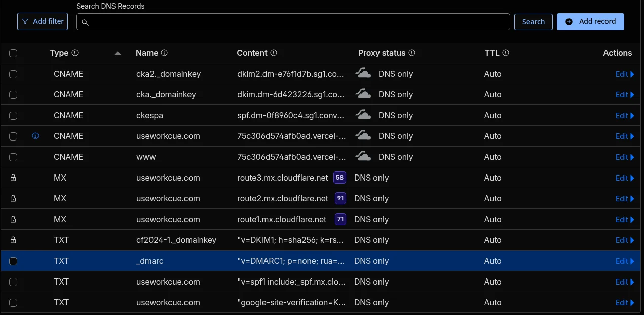Edit the www record
The image size is (644, 315).
(x=625, y=157)
